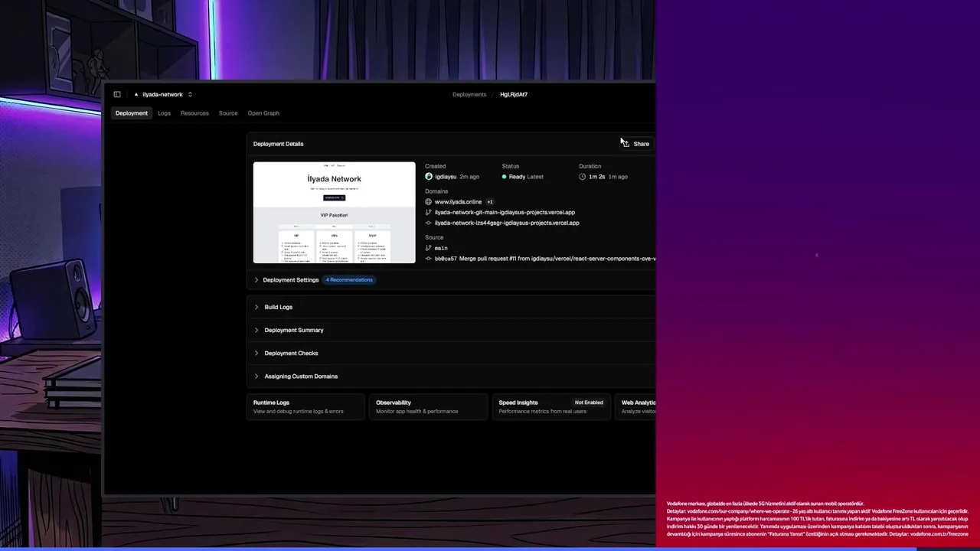Open the www.ilyada.online domain link

(x=458, y=202)
